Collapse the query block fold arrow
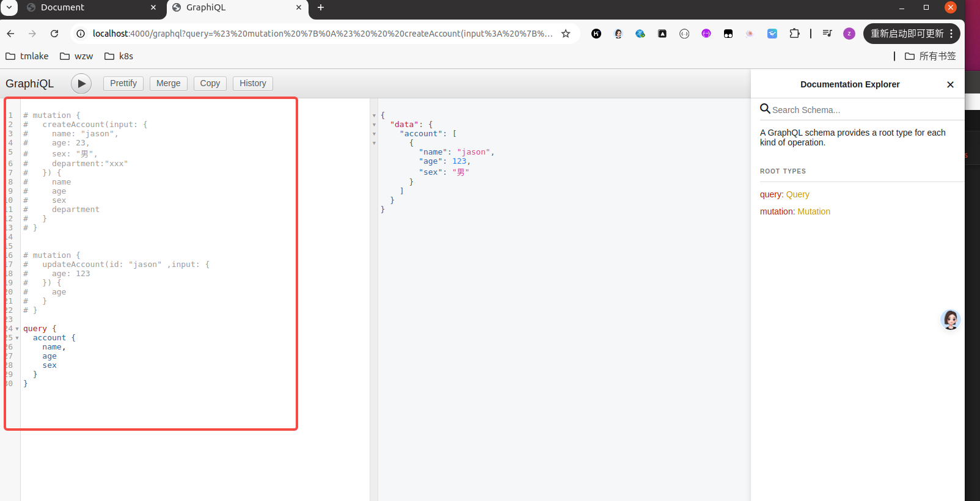980x501 pixels. pyautogui.click(x=17, y=329)
